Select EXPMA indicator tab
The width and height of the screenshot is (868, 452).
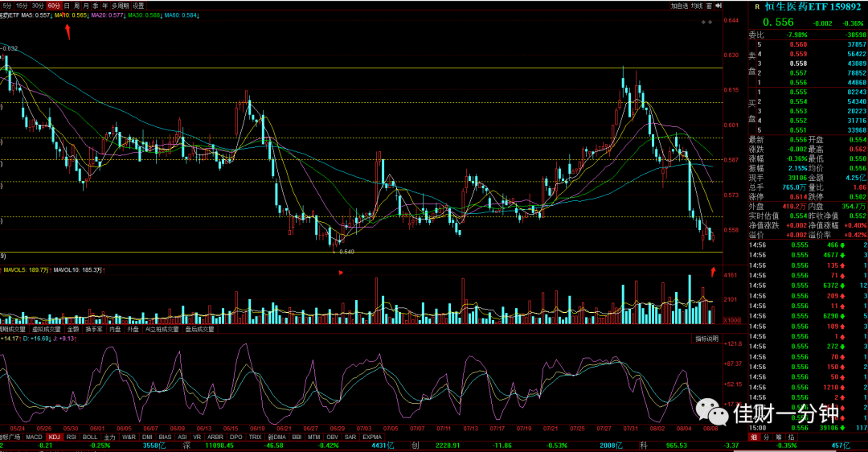[372, 437]
